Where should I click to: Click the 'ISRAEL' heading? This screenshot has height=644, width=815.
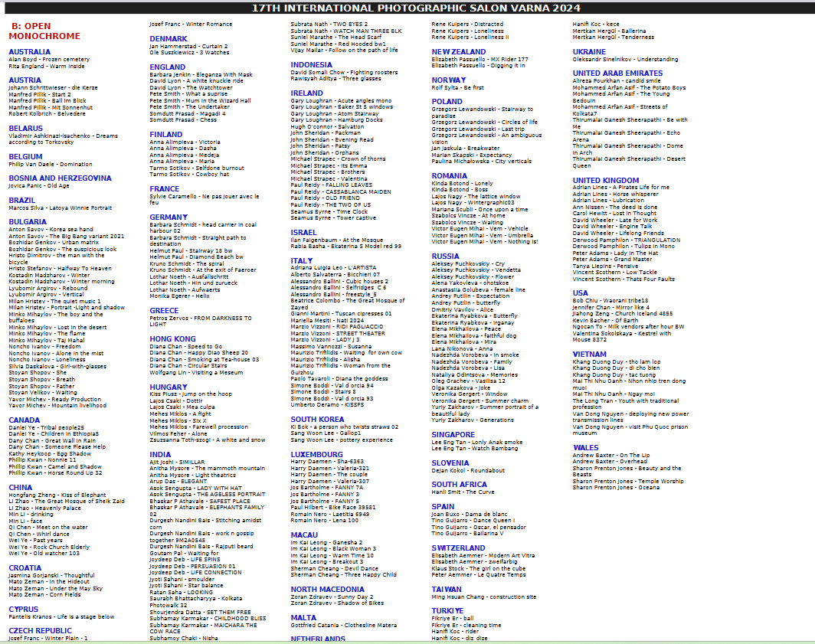[x=303, y=233]
